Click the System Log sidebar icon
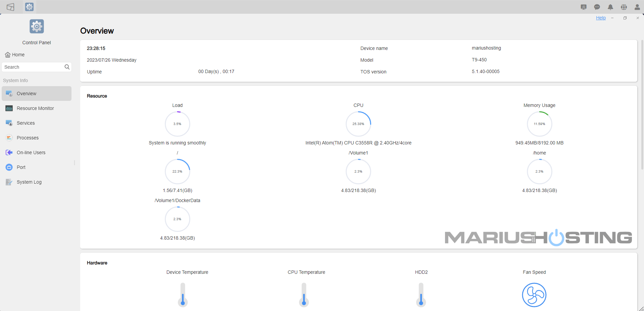The height and width of the screenshot is (311, 644). [x=9, y=182]
